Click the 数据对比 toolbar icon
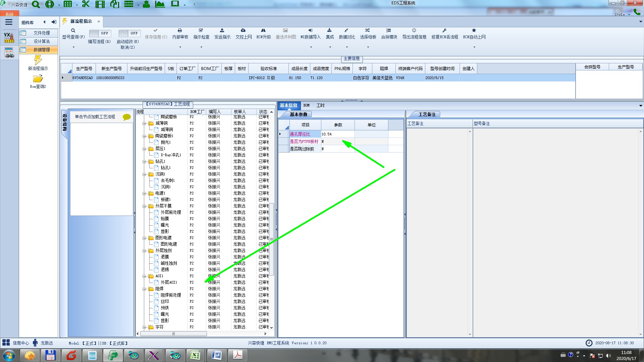 tap(346, 31)
